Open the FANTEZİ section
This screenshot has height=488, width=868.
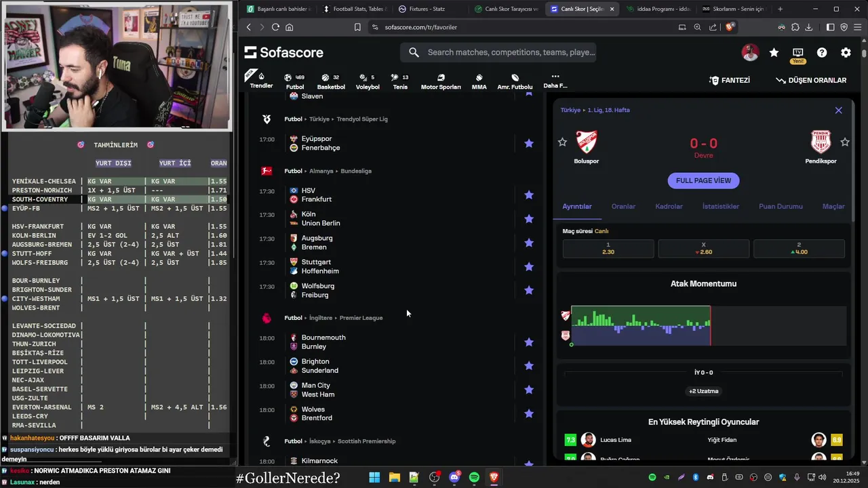point(729,80)
